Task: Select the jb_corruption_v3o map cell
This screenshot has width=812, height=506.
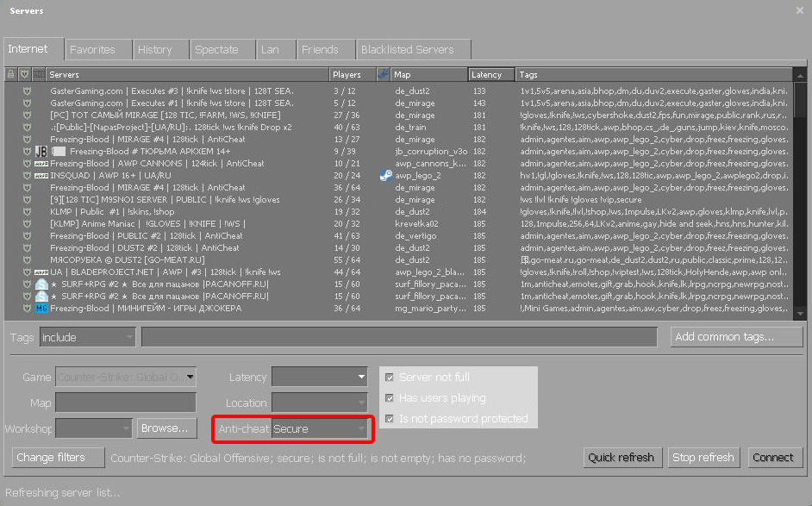Action: point(431,151)
